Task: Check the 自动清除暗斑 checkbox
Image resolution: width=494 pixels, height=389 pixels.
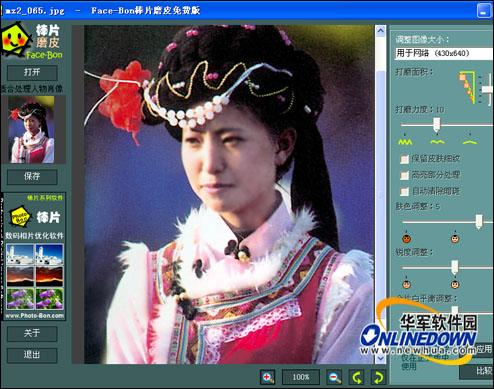Action: pos(404,192)
